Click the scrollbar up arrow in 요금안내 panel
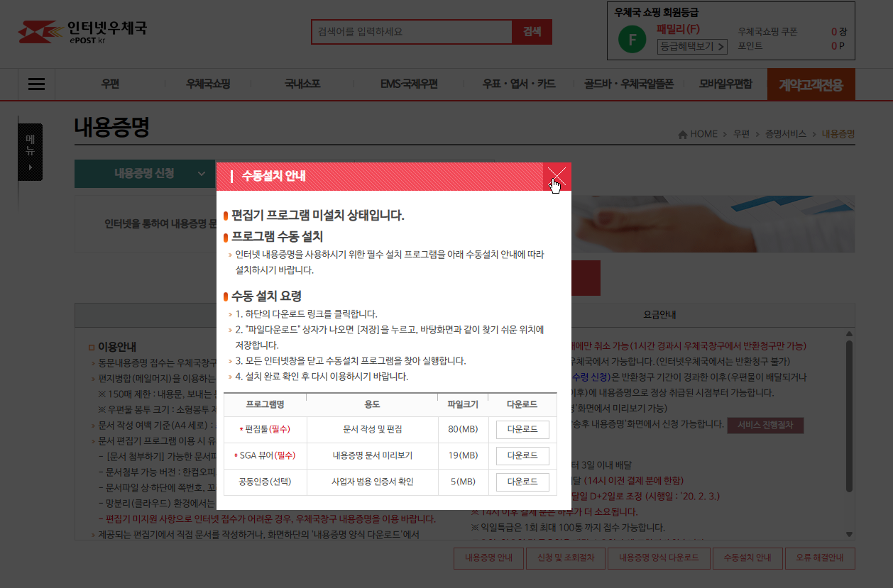The width and height of the screenshot is (893, 588). coord(849,334)
